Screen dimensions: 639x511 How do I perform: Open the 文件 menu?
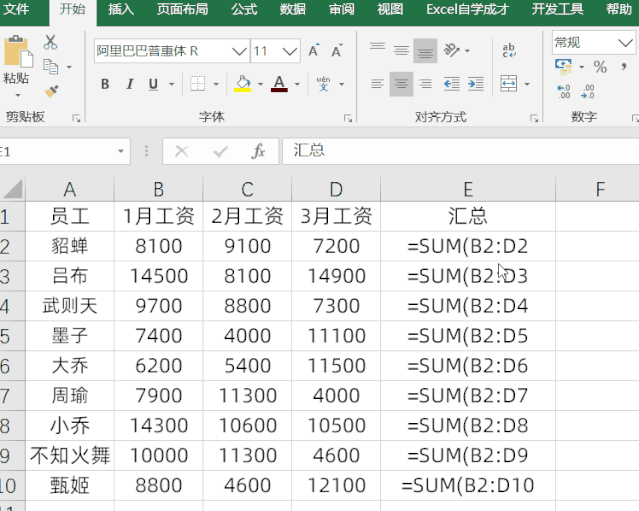[17, 10]
